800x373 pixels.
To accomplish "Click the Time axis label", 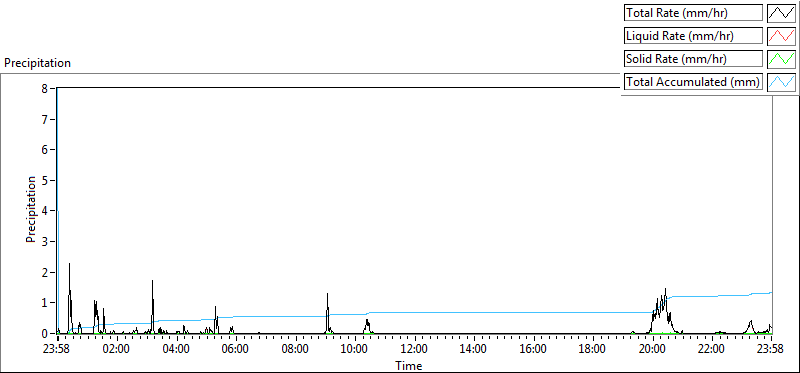I will click(x=408, y=365).
